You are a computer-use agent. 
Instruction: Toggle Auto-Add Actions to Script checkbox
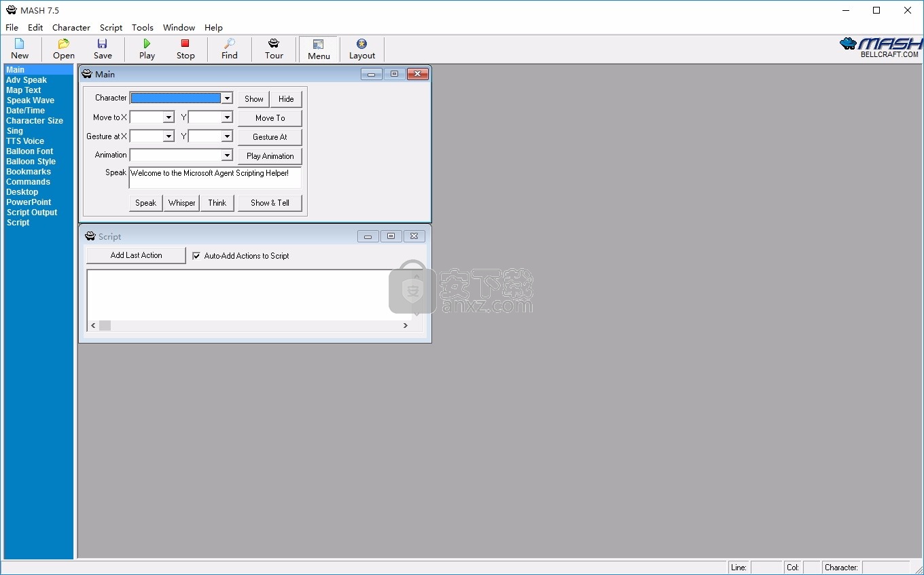(x=196, y=256)
